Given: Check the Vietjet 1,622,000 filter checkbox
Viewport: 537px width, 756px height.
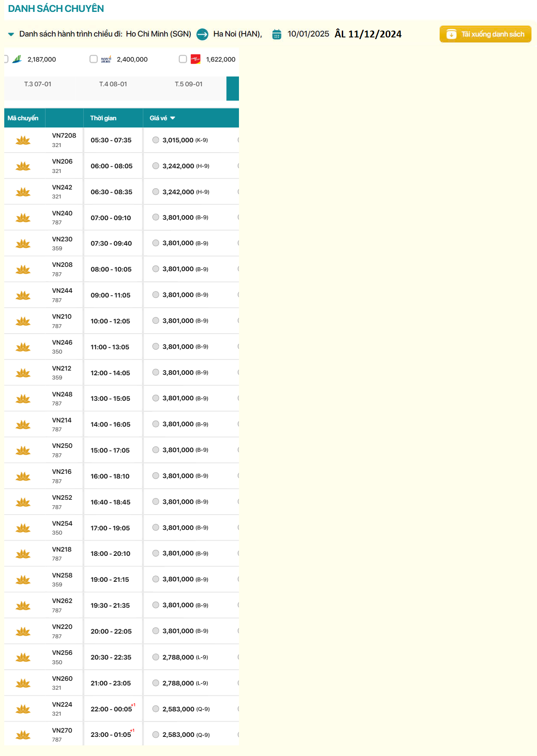Looking at the screenshot, I should point(183,59).
